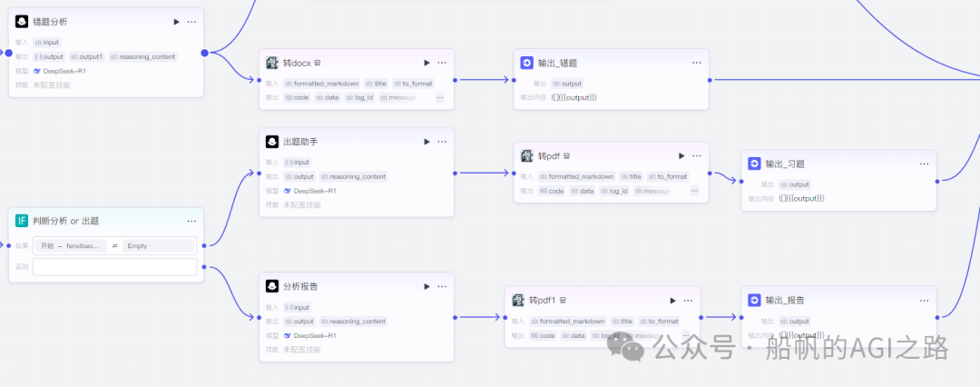Click reasoning_content tag in 分析报告 node
Screen dimensions: 980x387
click(x=353, y=322)
